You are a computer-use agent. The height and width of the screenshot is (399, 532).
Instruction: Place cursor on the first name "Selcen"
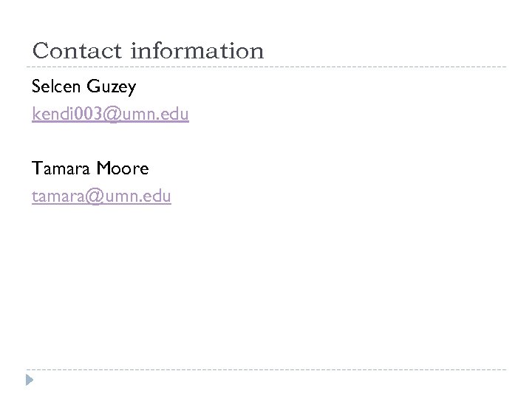[x=57, y=87]
